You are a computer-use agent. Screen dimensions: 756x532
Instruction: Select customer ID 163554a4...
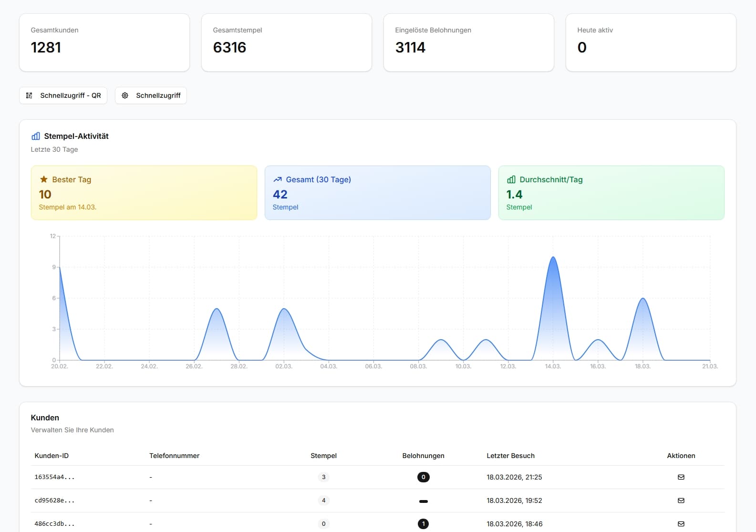click(x=54, y=477)
